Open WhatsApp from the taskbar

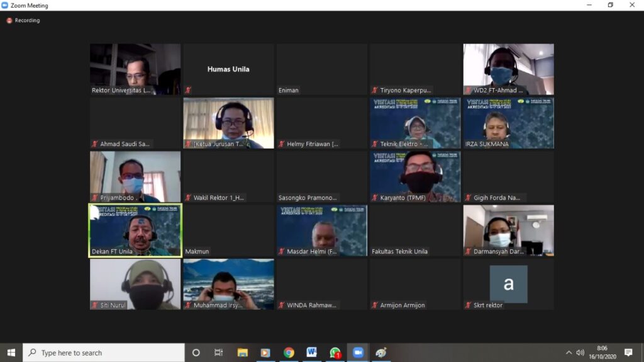click(x=335, y=353)
